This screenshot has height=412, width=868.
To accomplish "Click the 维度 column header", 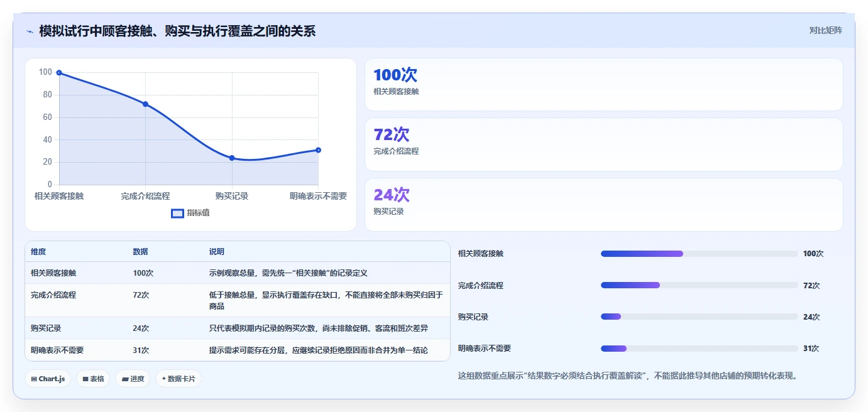I will (38, 251).
